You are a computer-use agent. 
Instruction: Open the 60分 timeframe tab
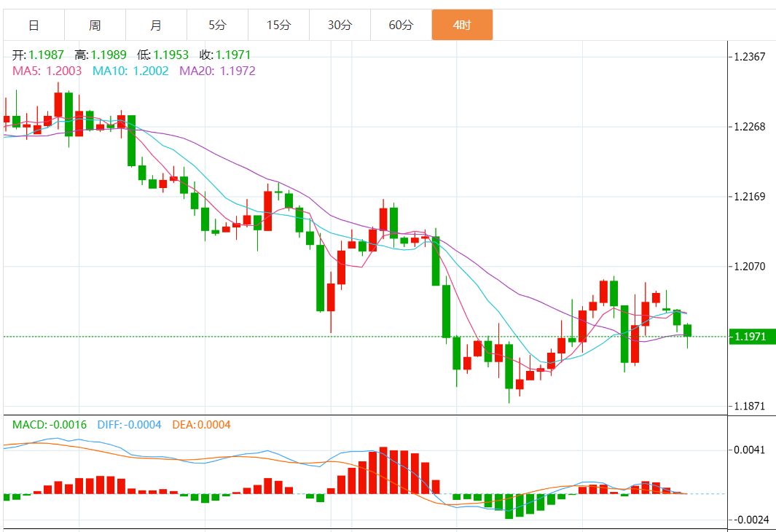click(401, 25)
